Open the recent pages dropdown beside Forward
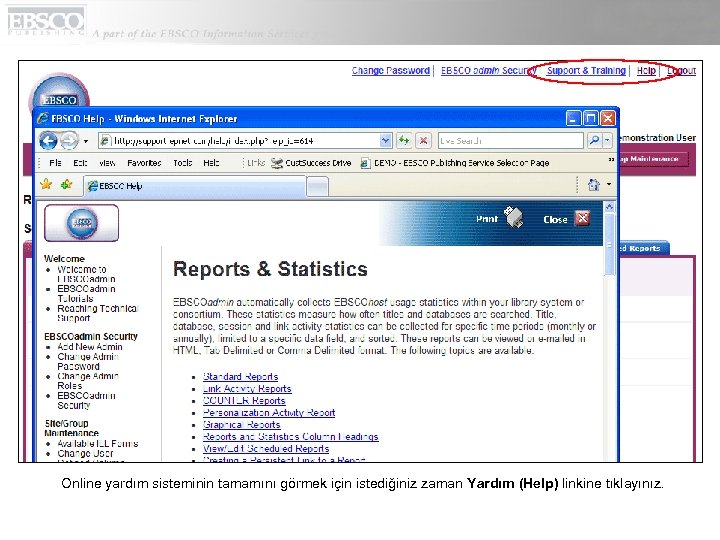 (86, 141)
